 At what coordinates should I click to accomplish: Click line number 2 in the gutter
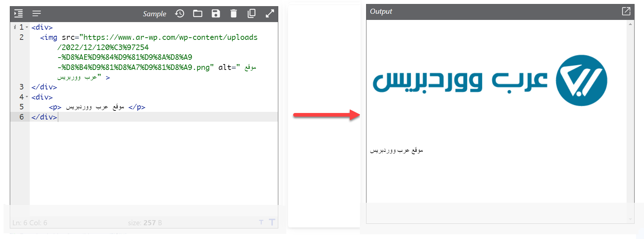21,37
